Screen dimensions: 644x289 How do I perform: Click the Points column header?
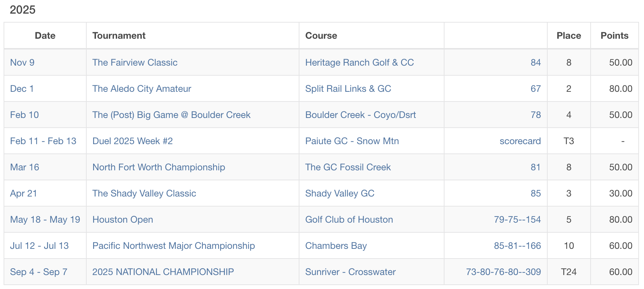[x=614, y=35]
